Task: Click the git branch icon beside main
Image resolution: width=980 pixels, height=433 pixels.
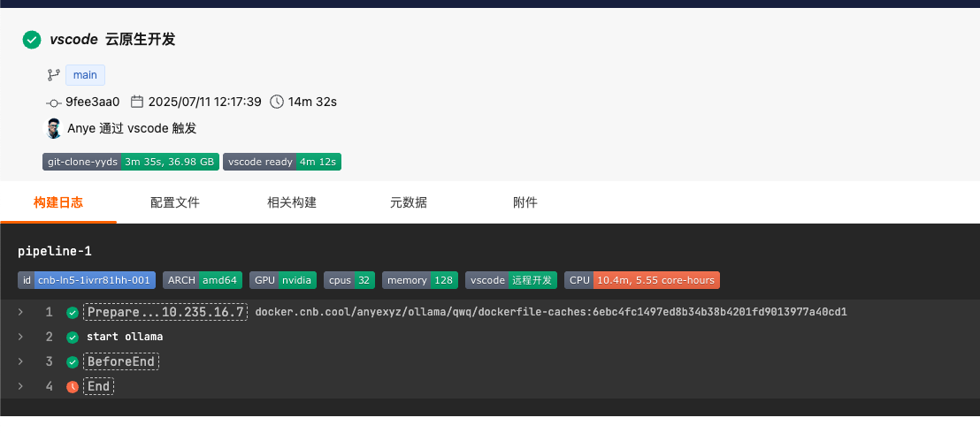Action: coord(54,75)
